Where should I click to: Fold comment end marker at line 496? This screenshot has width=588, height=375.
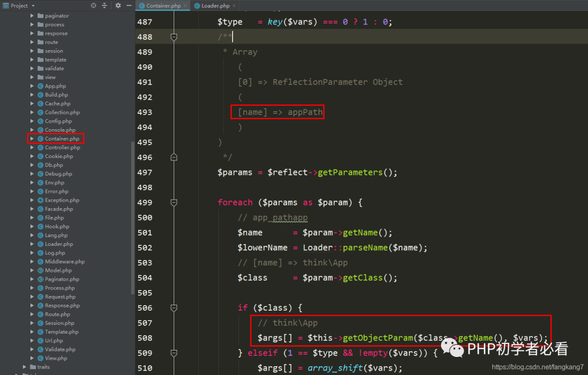[x=174, y=158]
